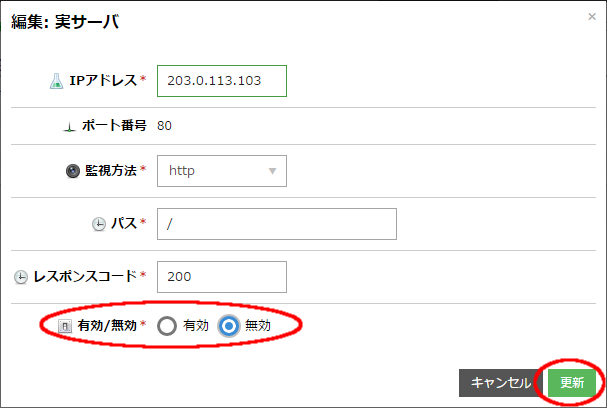Click the パス text field

click(277, 224)
